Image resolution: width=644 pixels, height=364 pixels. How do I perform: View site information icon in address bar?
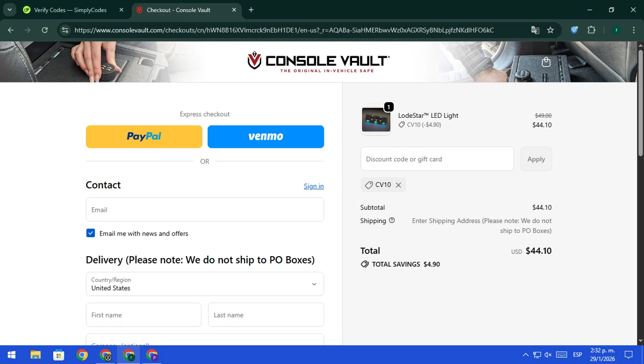point(65,30)
